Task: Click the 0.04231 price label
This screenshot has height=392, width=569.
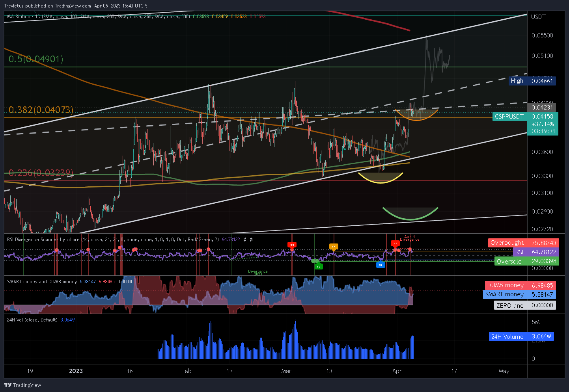Action: (x=542, y=107)
